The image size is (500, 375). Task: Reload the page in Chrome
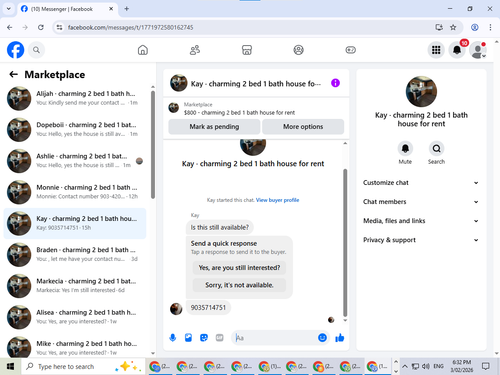pos(41,27)
